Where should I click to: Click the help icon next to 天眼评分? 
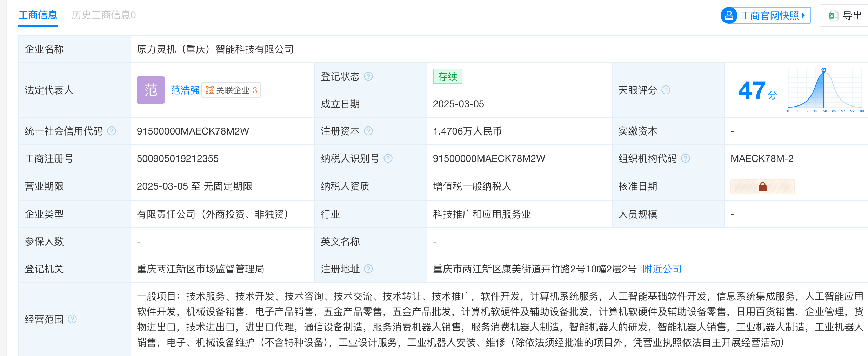(666, 90)
